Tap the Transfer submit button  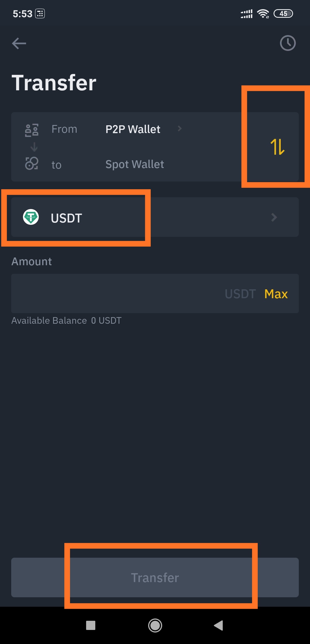pos(155,577)
